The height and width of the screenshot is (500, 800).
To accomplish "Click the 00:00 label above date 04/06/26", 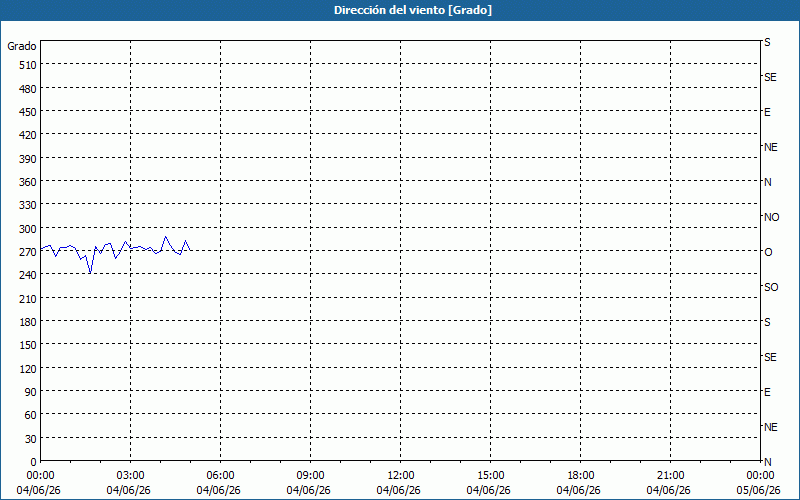I will (40, 476).
